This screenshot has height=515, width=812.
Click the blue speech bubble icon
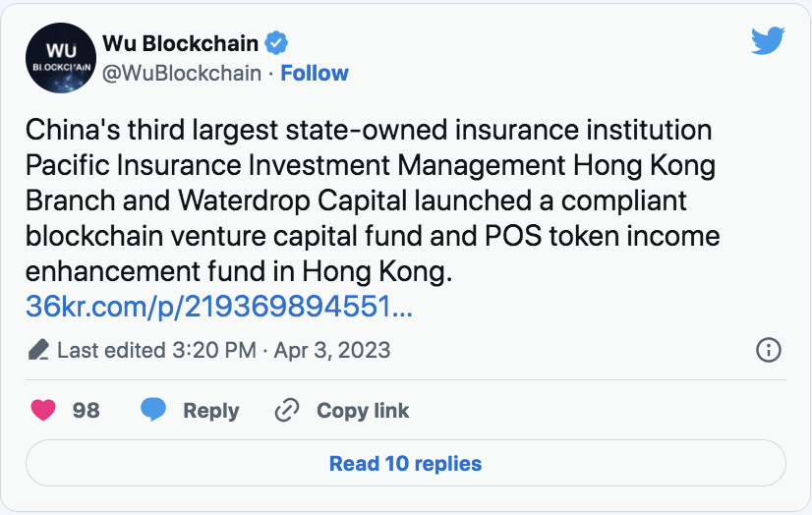point(152,410)
